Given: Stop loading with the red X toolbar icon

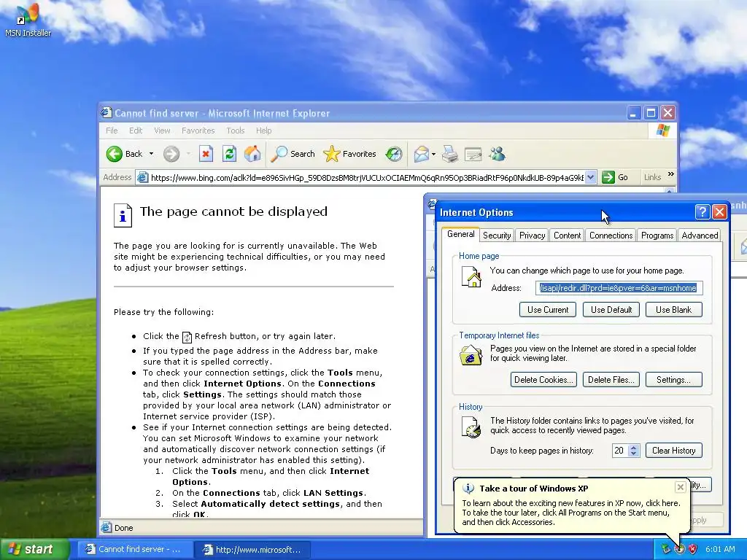Looking at the screenshot, I should point(206,154).
